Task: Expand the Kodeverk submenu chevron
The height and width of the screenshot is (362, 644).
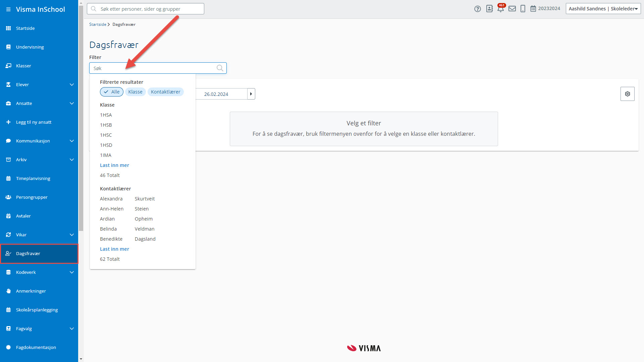Action: tap(71, 272)
